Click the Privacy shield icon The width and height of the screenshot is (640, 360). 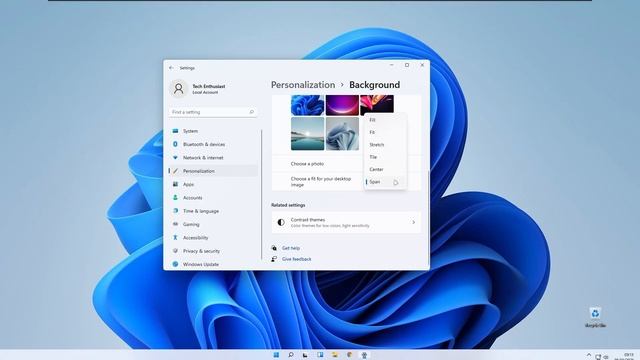click(176, 251)
